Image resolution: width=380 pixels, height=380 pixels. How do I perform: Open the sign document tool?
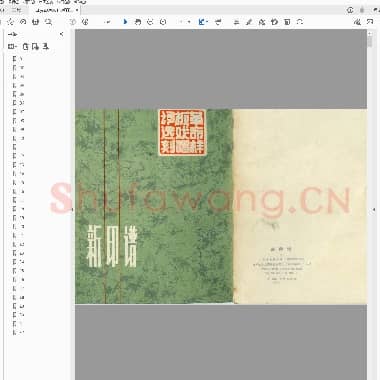[262, 22]
